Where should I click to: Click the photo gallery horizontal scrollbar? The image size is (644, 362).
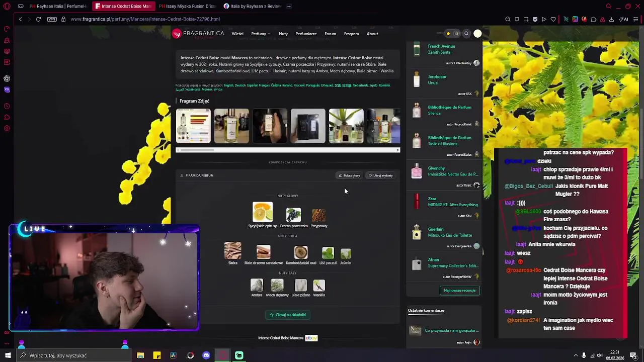[x=288, y=150]
